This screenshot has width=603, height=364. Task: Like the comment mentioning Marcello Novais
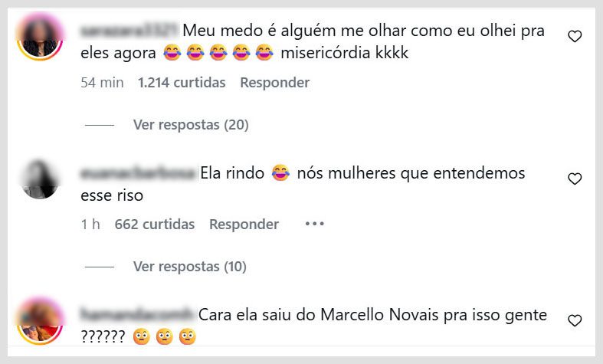(x=575, y=320)
